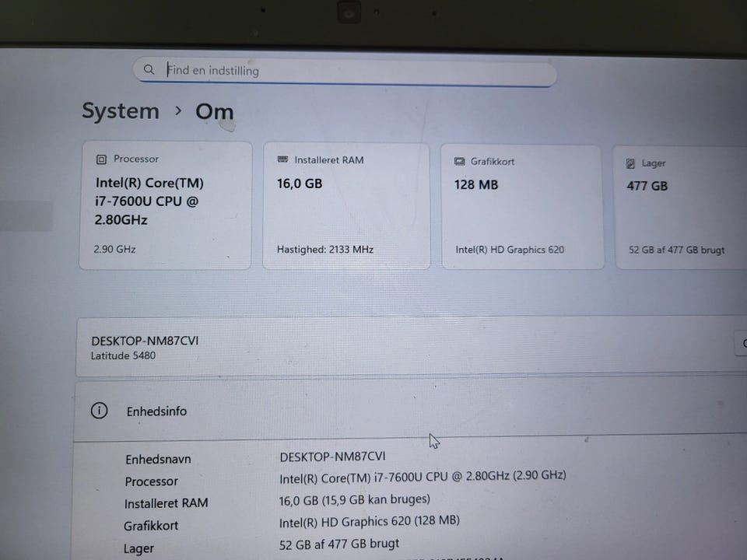Click '52 GB af 477 GB brugt' card text

point(676,250)
